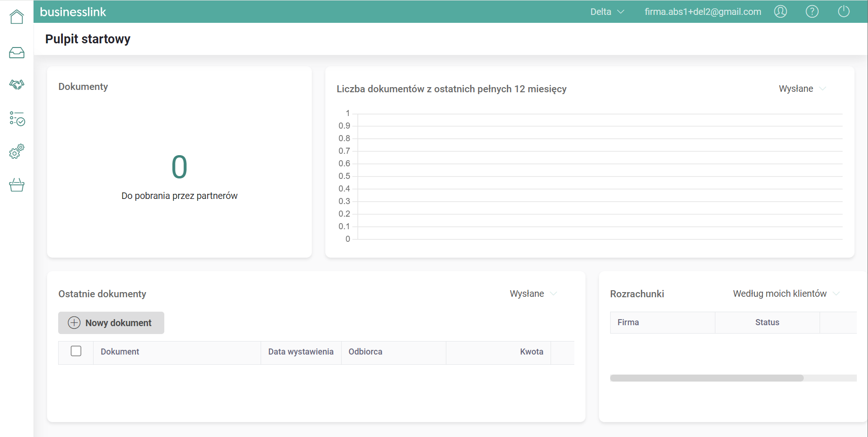This screenshot has height=437, width=868.
Task: Click the Nowy dokument button
Action: pos(111,323)
